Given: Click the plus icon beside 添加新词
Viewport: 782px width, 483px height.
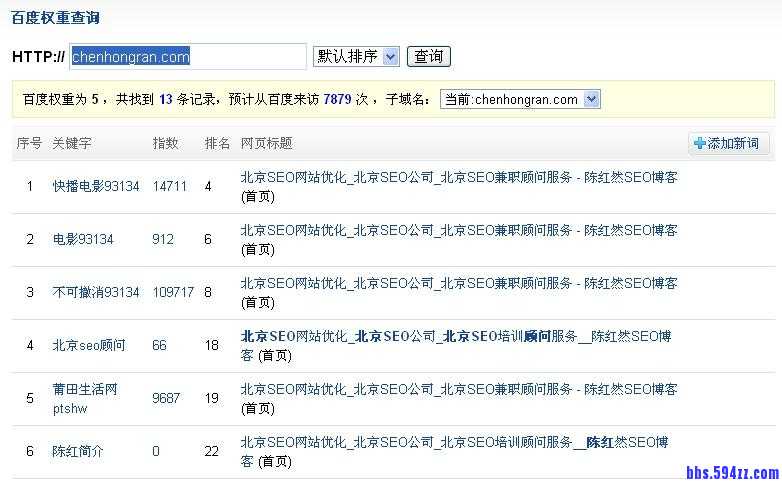Looking at the screenshot, I should tap(700, 143).
